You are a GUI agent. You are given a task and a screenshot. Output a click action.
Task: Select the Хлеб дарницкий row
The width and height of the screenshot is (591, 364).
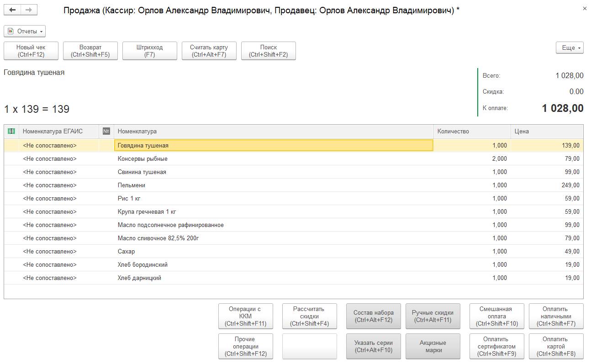click(x=294, y=278)
